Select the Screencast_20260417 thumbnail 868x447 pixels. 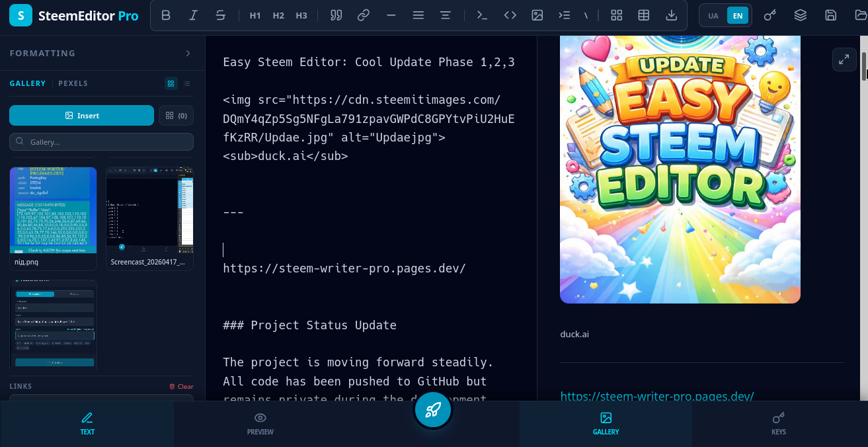(x=149, y=218)
